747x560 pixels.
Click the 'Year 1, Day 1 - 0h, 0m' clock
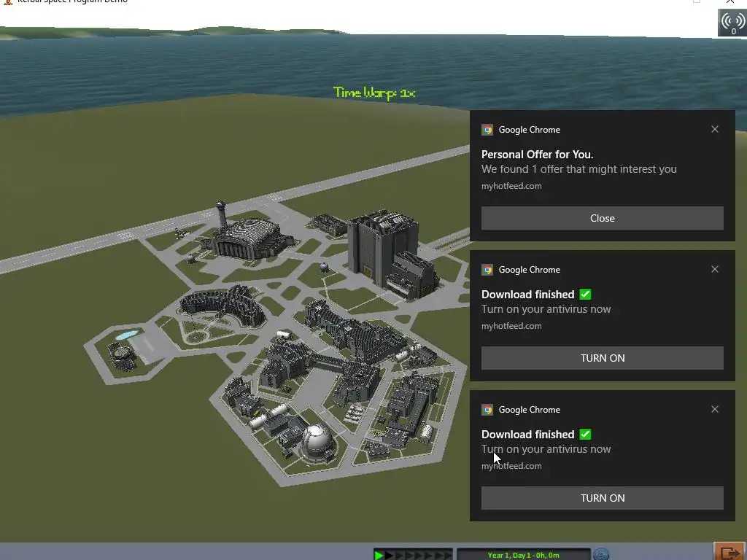coord(523,555)
